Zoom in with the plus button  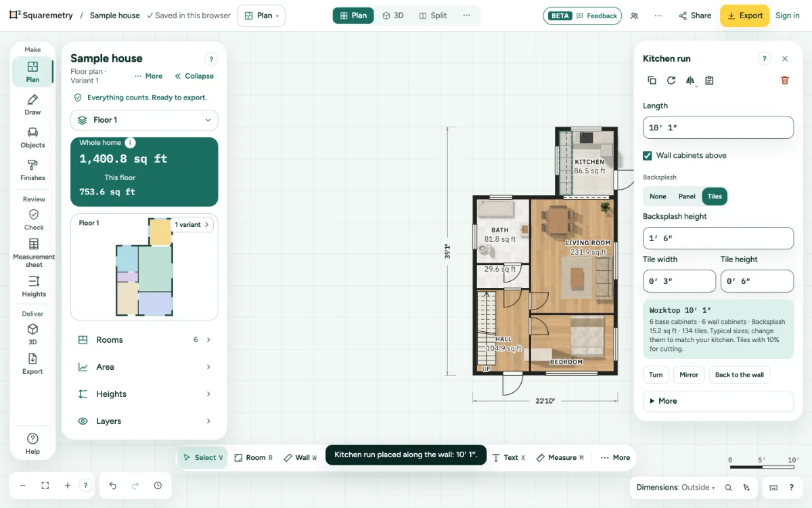click(x=68, y=486)
